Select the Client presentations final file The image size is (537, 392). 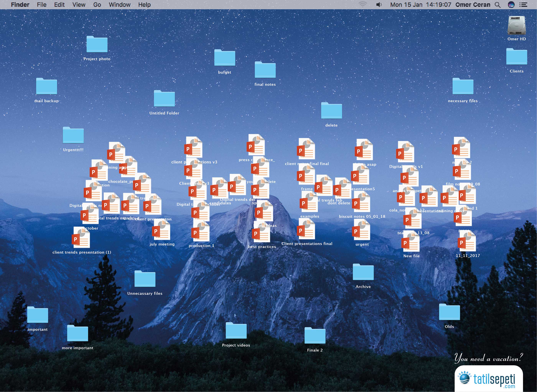[x=306, y=229]
